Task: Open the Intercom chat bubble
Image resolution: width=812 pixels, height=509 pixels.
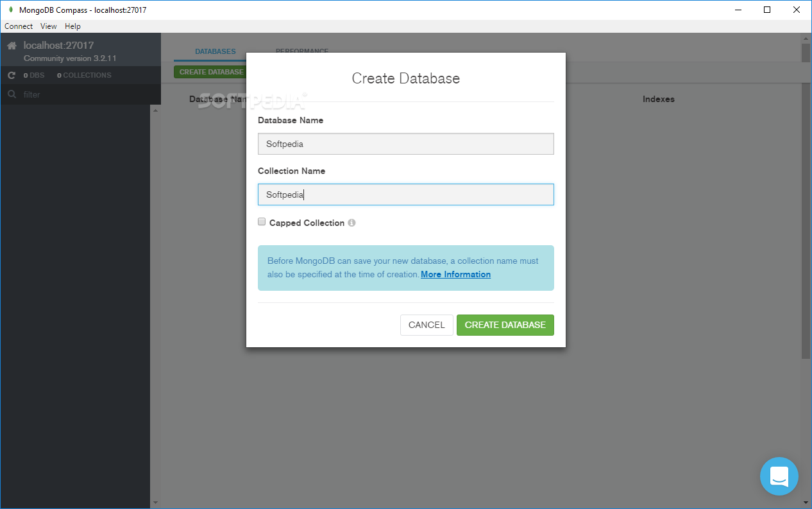Action: [779, 476]
